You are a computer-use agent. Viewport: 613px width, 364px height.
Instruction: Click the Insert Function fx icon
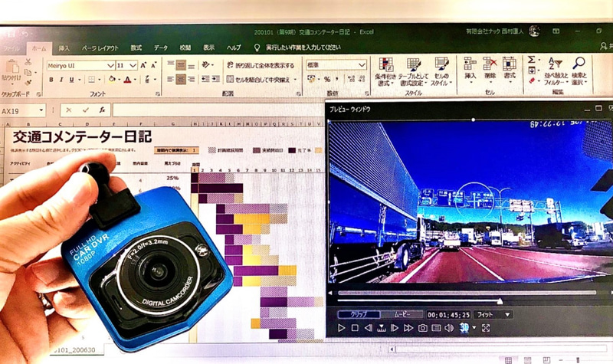tap(102, 110)
